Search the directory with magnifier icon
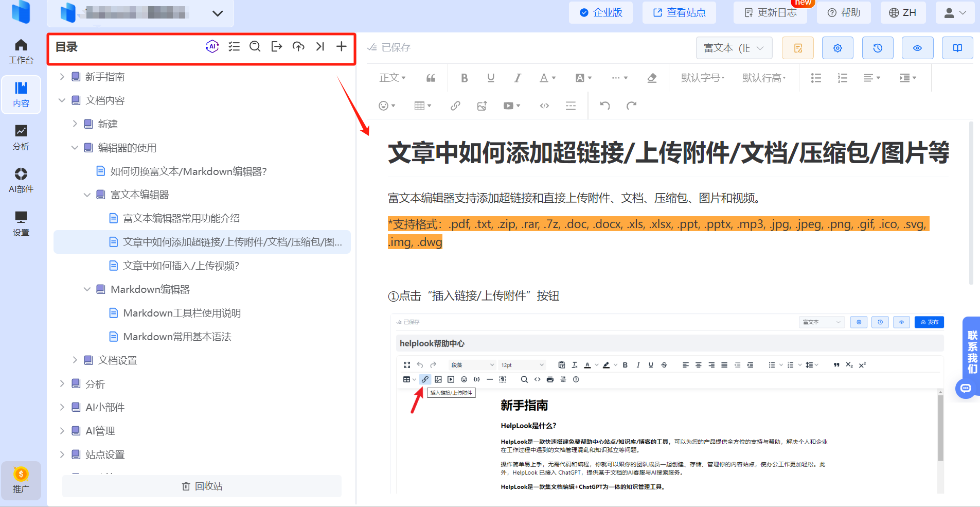980x507 pixels. pyautogui.click(x=255, y=47)
